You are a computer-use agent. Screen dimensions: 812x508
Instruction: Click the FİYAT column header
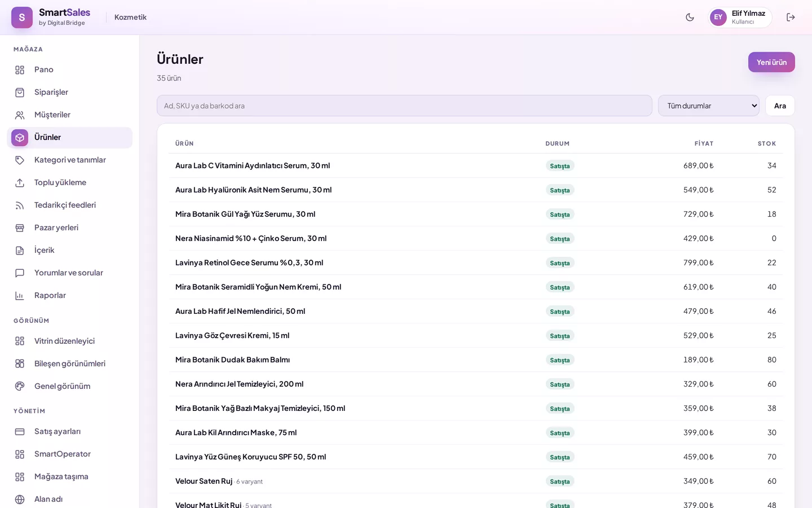point(704,143)
